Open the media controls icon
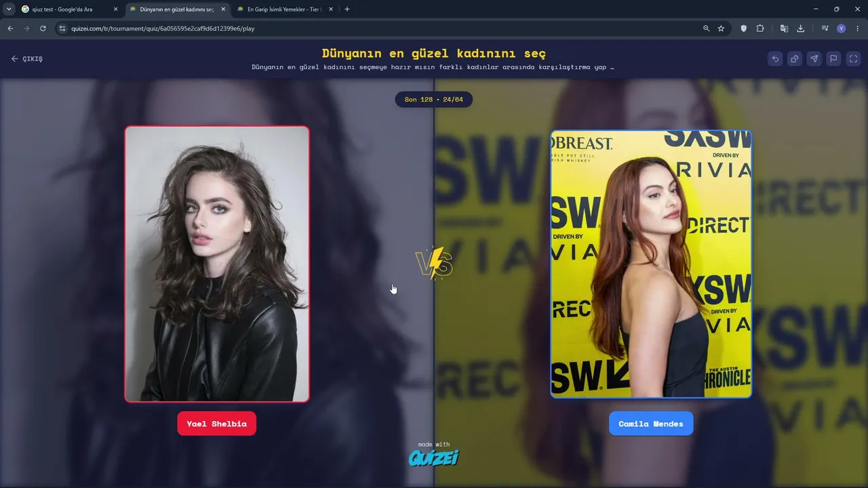The width and height of the screenshot is (868, 488). pos(825,28)
